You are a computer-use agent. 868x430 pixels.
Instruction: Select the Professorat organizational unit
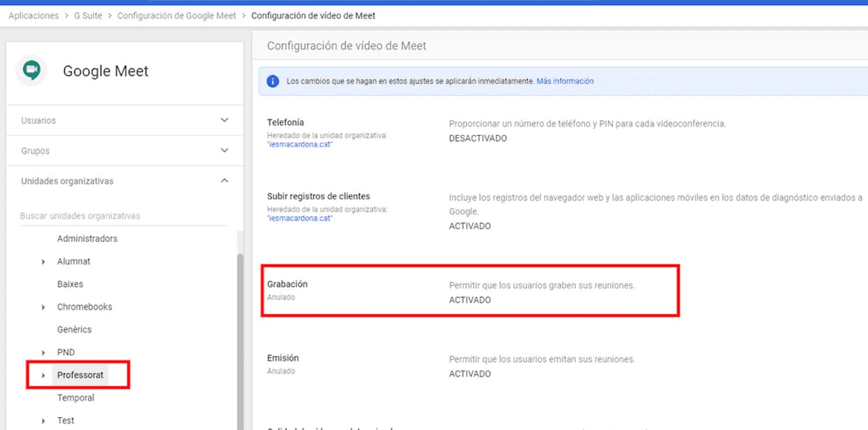[80, 375]
